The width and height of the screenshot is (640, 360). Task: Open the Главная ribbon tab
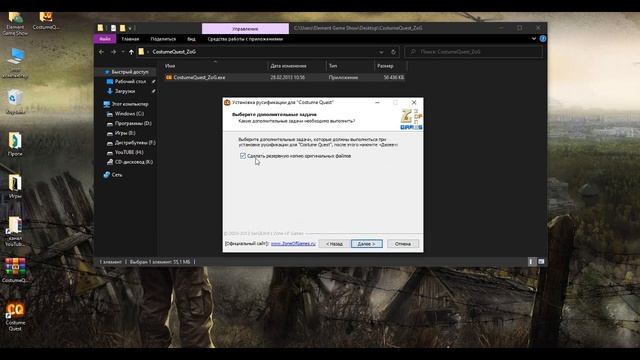(130, 39)
